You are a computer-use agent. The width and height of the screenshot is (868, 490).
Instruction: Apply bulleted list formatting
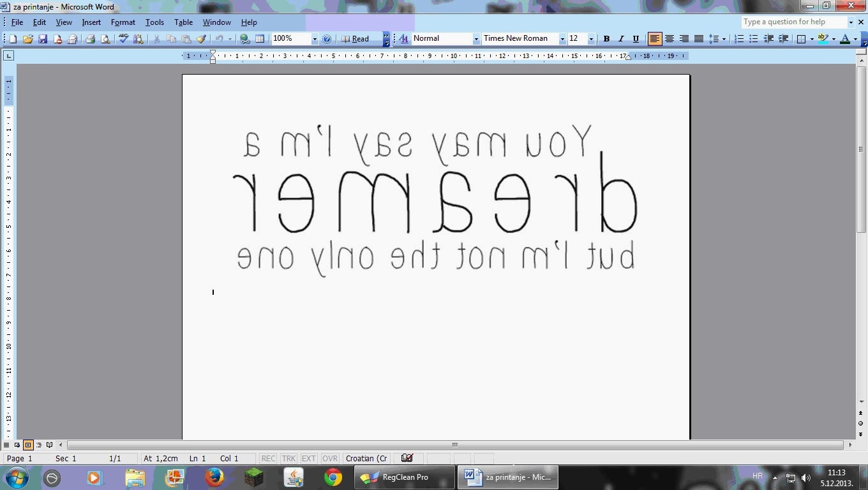pos(754,39)
